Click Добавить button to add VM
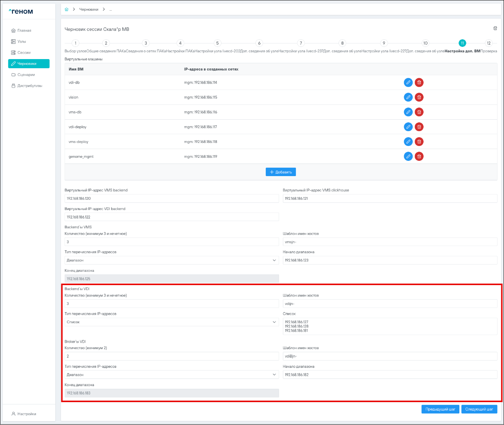Image resolution: width=504 pixels, height=425 pixels. pos(281,172)
